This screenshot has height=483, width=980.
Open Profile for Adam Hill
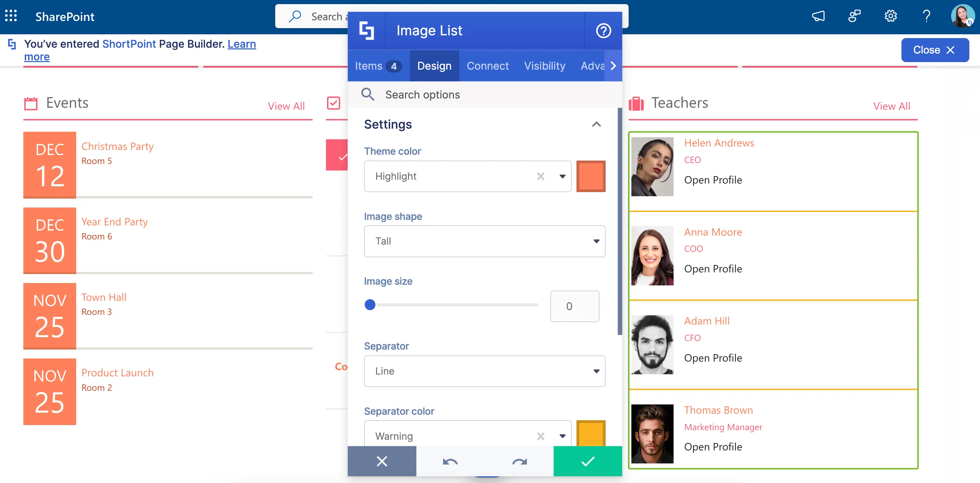[x=713, y=358]
